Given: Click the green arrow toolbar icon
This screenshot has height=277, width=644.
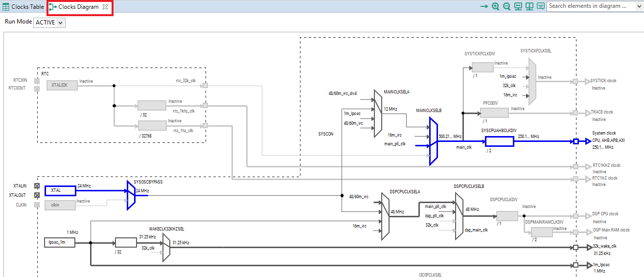Looking at the screenshot, I should pos(484,6).
